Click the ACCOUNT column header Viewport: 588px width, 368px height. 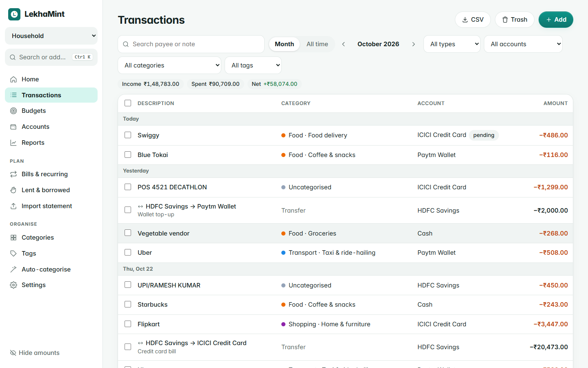pyautogui.click(x=431, y=103)
